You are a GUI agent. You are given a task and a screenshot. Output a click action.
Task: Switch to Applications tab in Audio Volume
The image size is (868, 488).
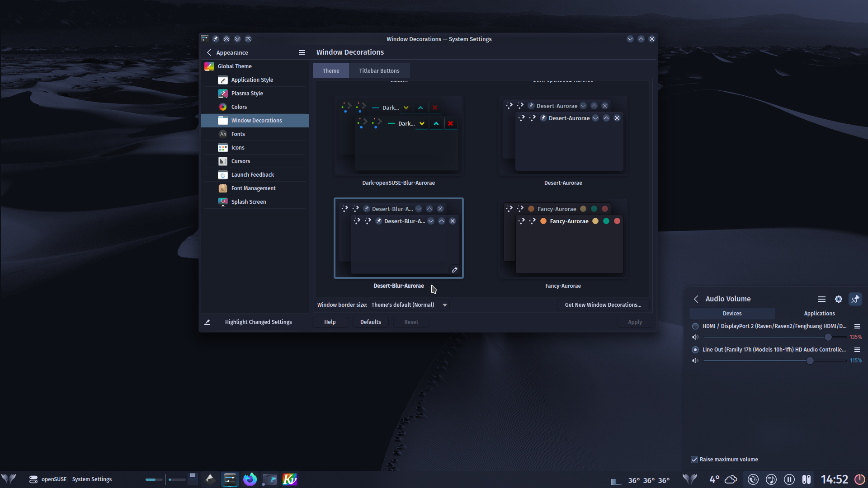tap(820, 314)
